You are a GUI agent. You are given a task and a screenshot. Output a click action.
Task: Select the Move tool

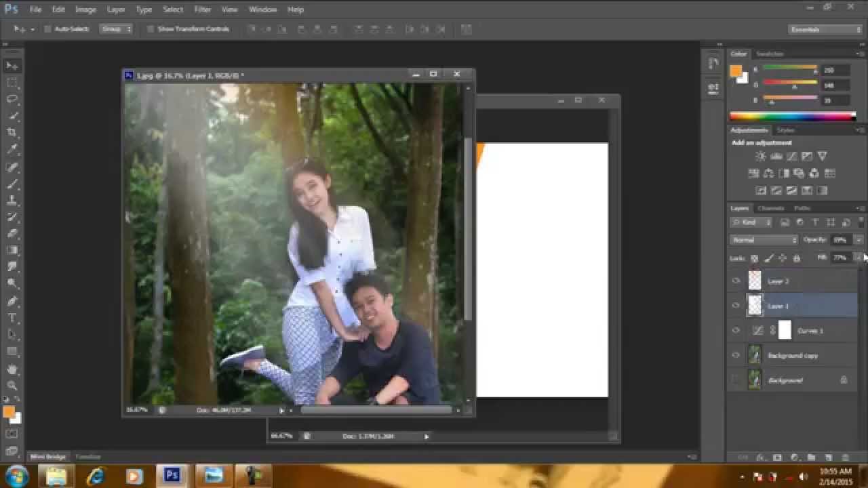(x=12, y=66)
